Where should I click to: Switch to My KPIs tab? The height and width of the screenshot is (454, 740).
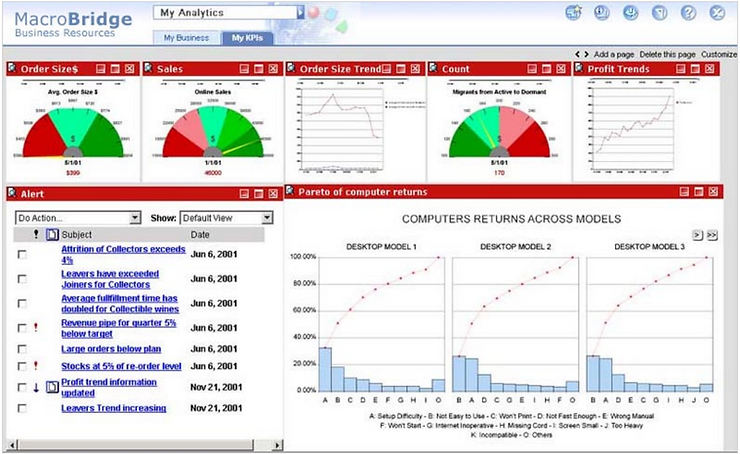click(x=247, y=38)
